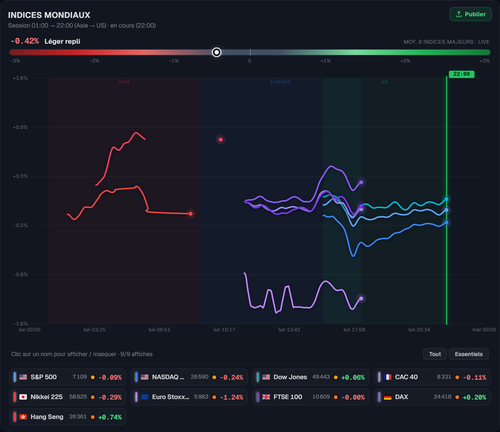The image size is (500, 432).
Task: Click the 'Léger repli' label
Action: (x=62, y=42)
